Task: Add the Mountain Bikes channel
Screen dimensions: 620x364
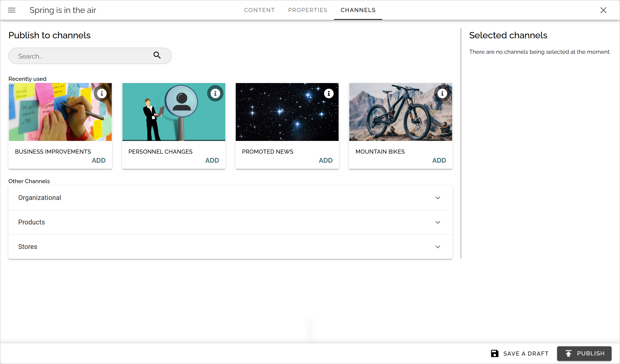Action: point(439,160)
